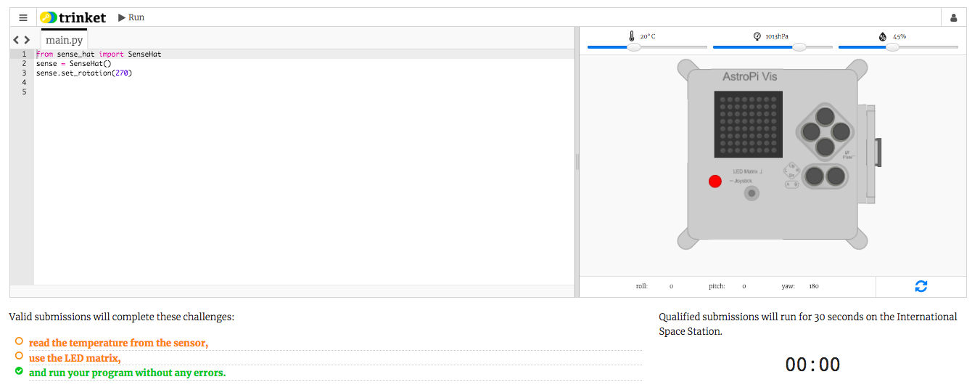Adjust the humidity slider handle
The height and width of the screenshot is (390, 980).
coord(893,47)
